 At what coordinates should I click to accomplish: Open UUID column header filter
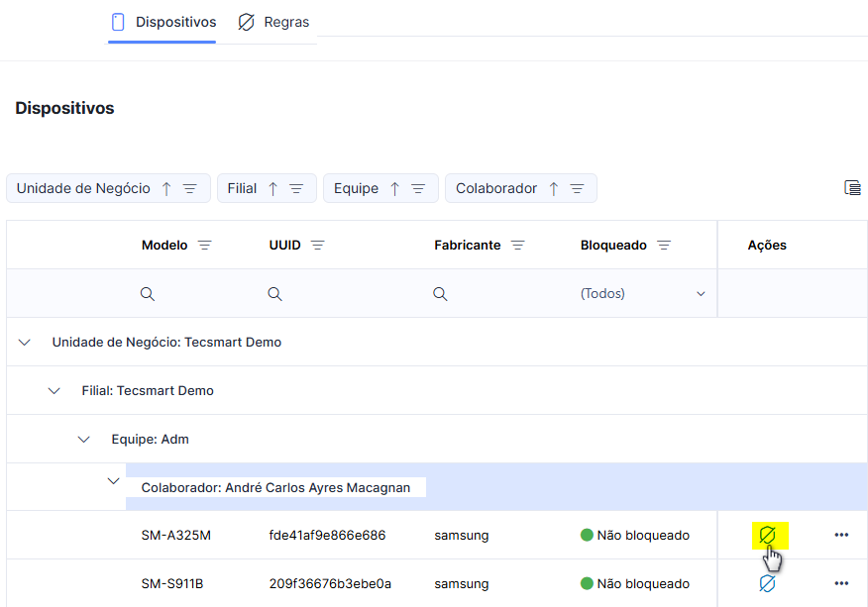[x=318, y=246]
